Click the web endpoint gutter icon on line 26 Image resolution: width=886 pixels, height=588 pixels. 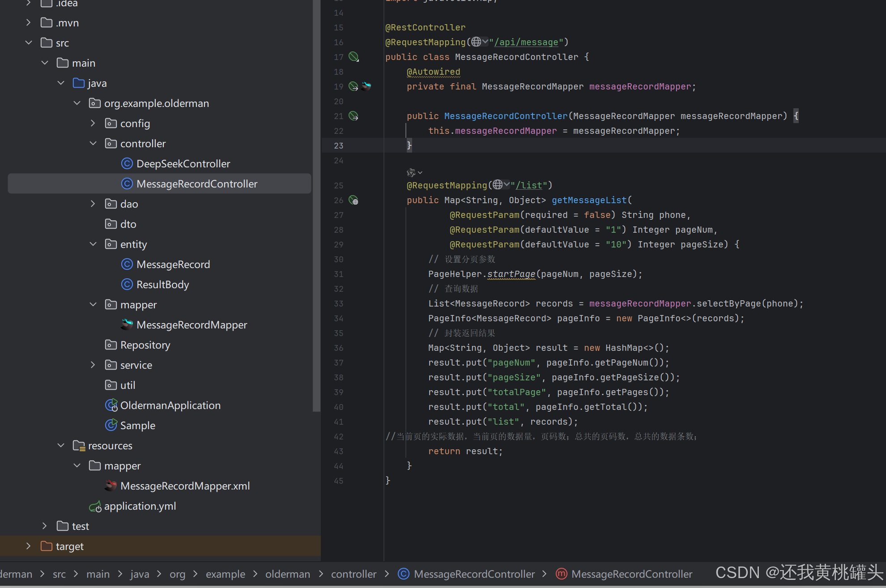tap(354, 200)
